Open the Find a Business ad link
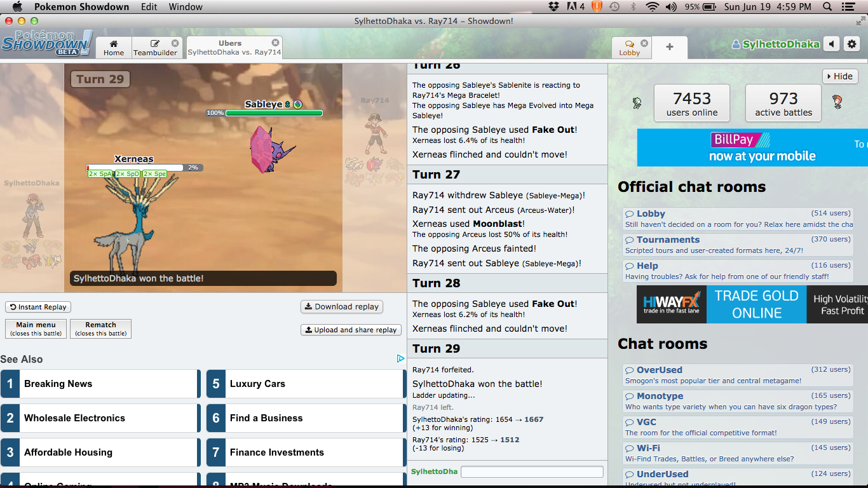This screenshot has width=868, height=488. pyautogui.click(x=306, y=418)
